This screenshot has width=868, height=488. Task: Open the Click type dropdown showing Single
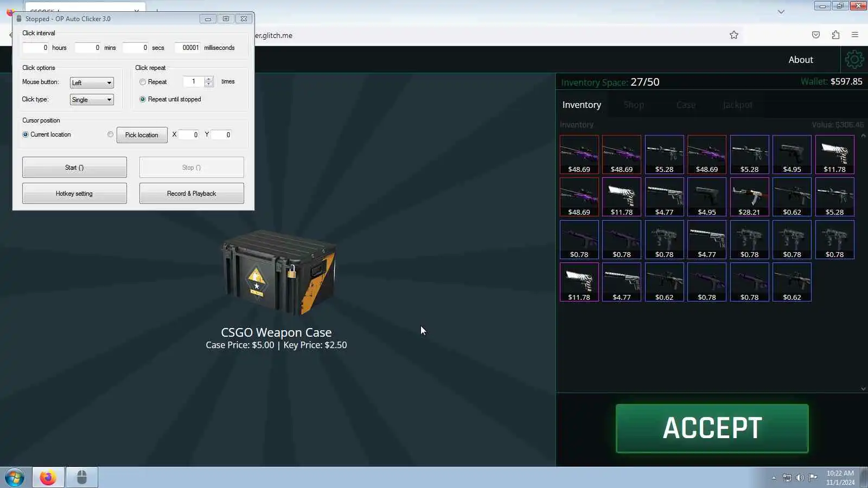point(92,100)
